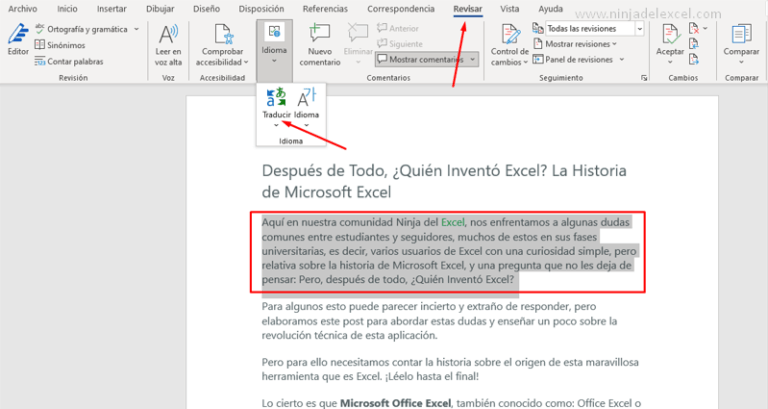Image resolution: width=768 pixels, height=409 pixels.
Task: Open Seguimiento dialog launcher
Action: pos(644,78)
